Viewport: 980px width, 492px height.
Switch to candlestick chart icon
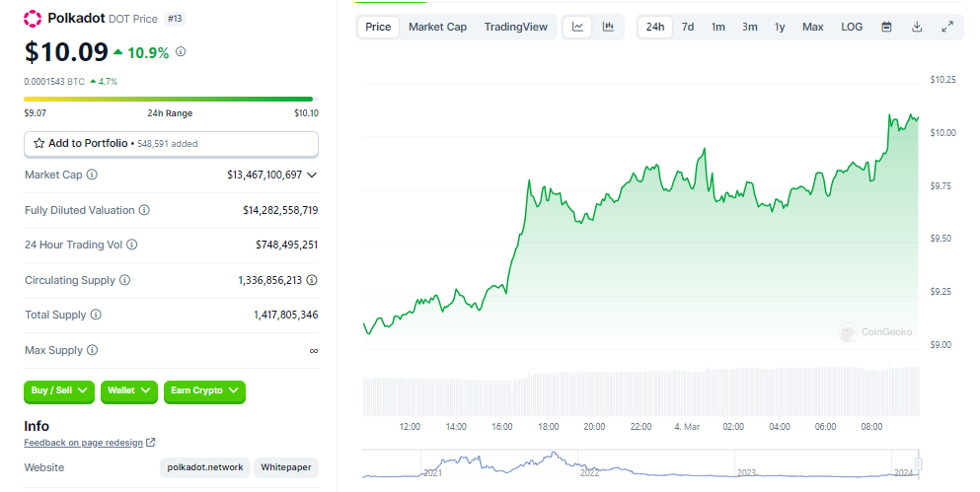tap(608, 27)
